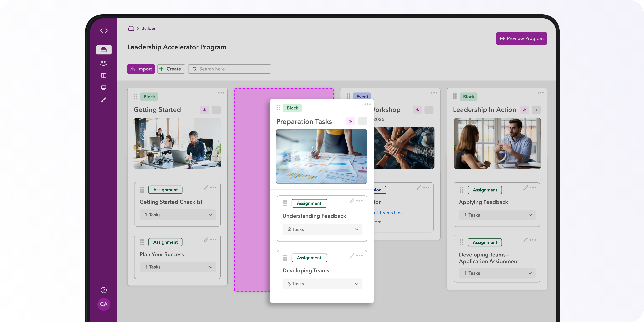This screenshot has width=644, height=322.
Task: Open the CA user avatar
Action: [x=104, y=304]
